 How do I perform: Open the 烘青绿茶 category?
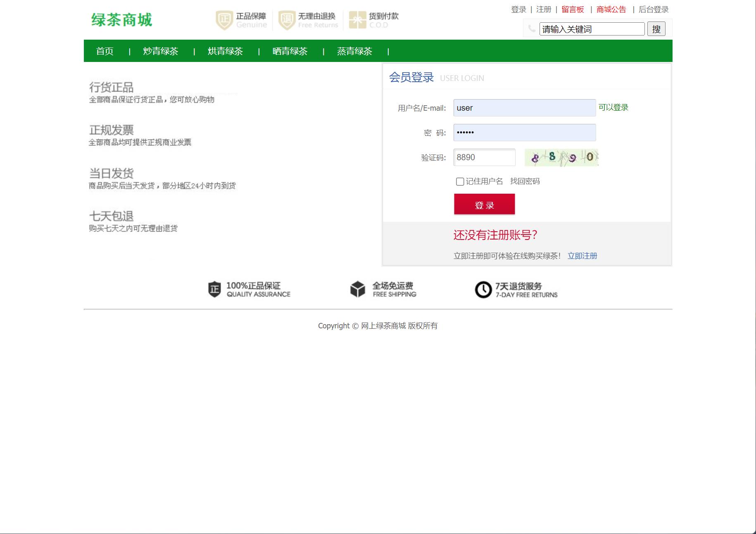click(x=225, y=51)
